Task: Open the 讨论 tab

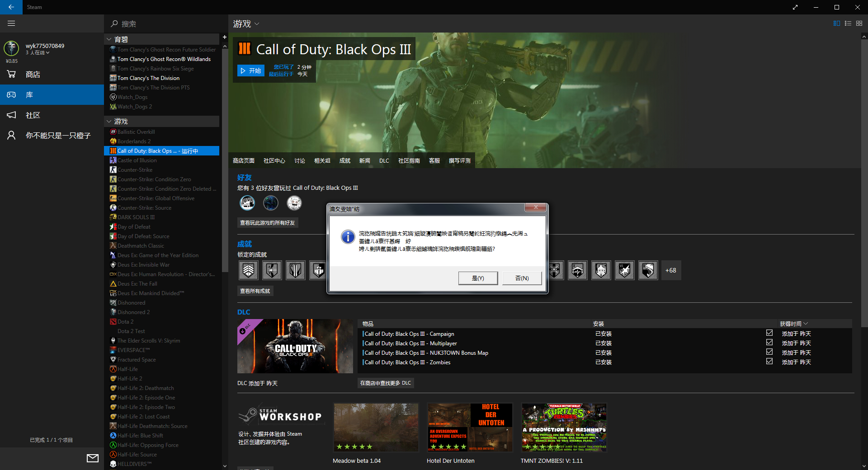Action: point(300,161)
